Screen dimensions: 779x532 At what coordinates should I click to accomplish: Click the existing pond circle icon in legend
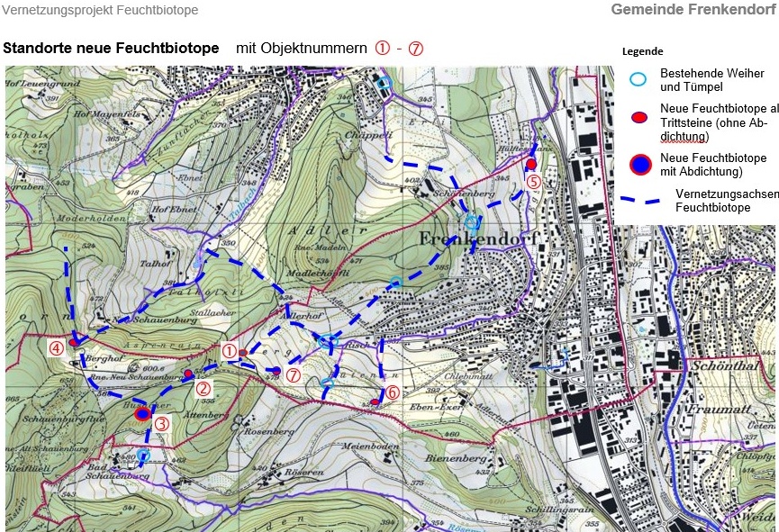[638, 79]
